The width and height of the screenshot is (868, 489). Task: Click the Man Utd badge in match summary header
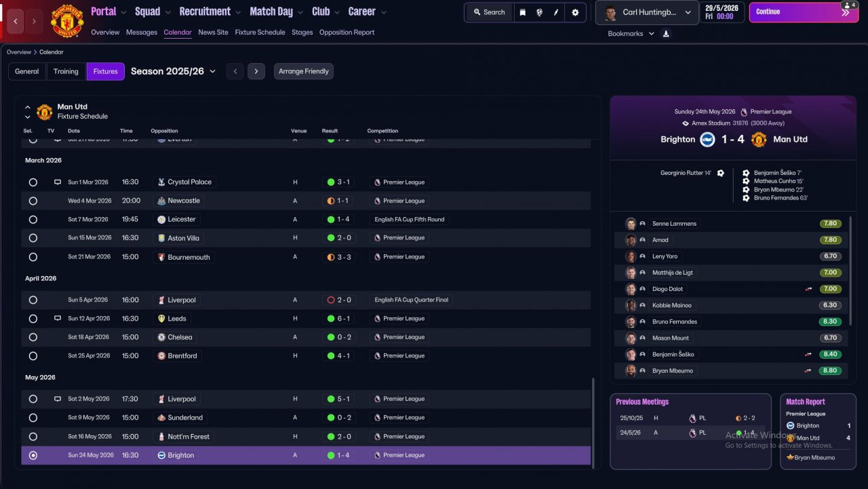tap(759, 139)
